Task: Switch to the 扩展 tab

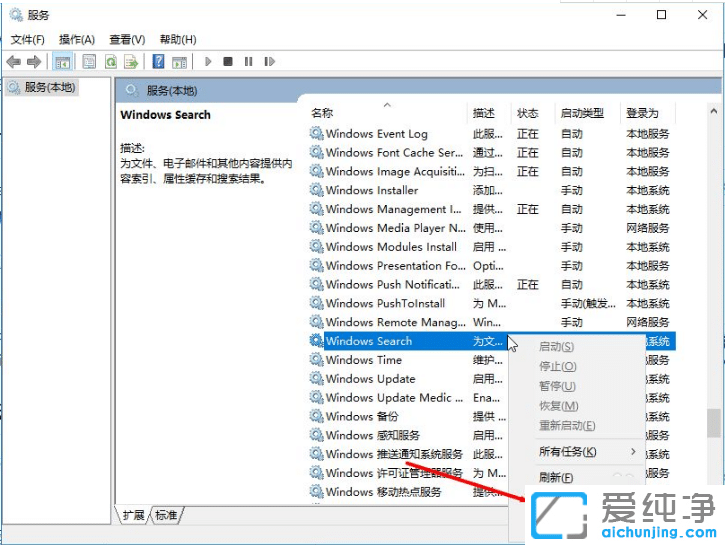Action: (133, 515)
